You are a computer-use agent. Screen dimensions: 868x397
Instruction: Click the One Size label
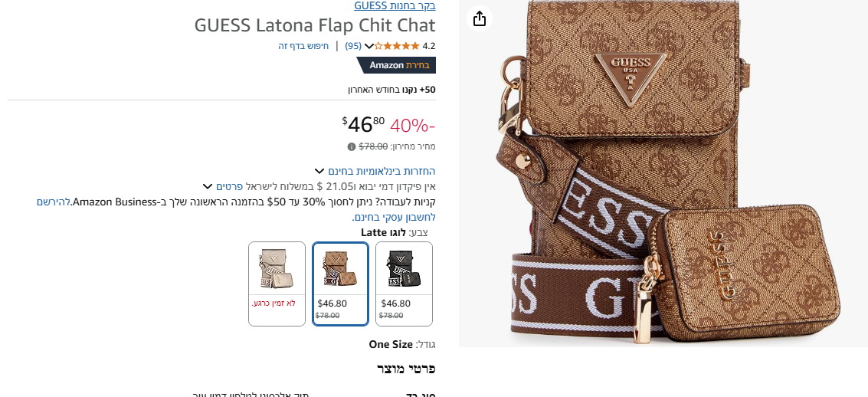391,345
